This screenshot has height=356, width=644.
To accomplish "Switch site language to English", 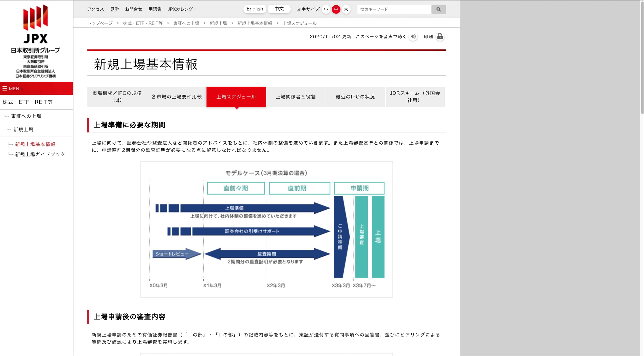I will click(x=254, y=9).
